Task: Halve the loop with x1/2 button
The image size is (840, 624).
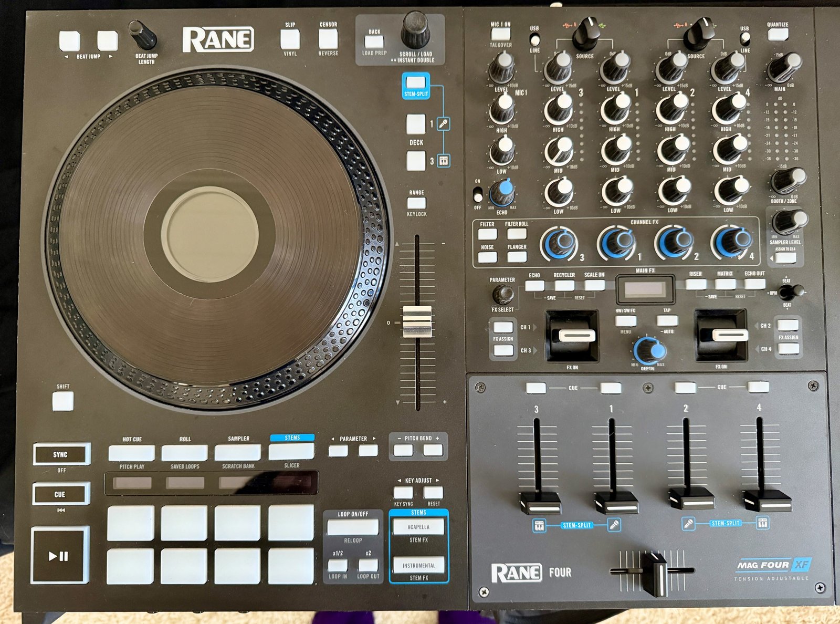Action: click(x=338, y=565)
